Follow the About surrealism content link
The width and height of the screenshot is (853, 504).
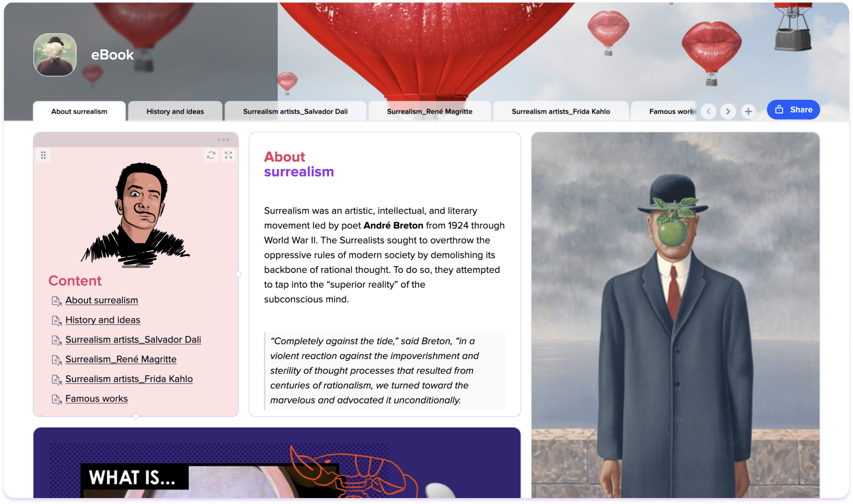(x=102, y=300)
